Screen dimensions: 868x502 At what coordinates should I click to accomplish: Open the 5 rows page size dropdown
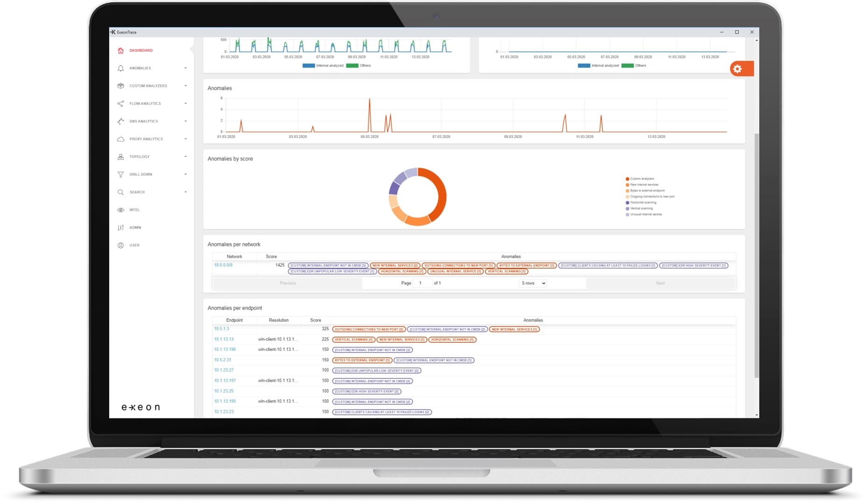pos(533,283)
